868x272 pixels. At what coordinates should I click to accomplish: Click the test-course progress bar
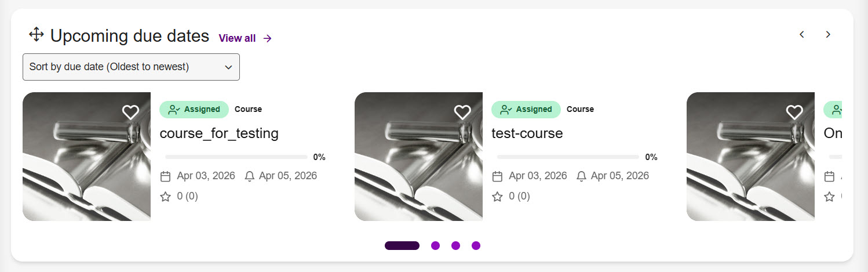[x=568, y=157]
